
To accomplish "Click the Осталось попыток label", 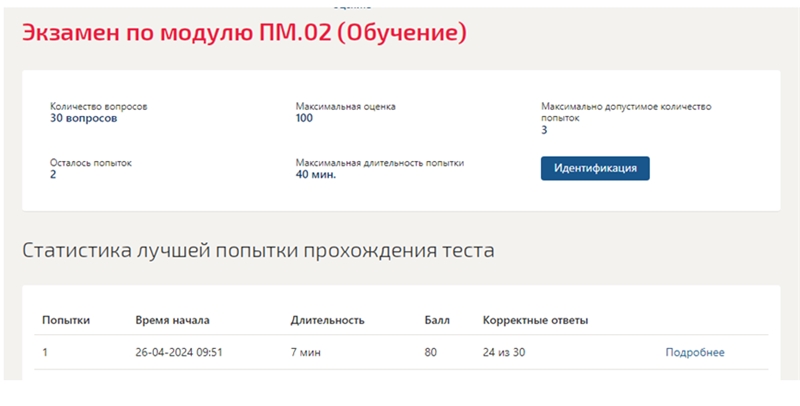I will click(91, 163).
